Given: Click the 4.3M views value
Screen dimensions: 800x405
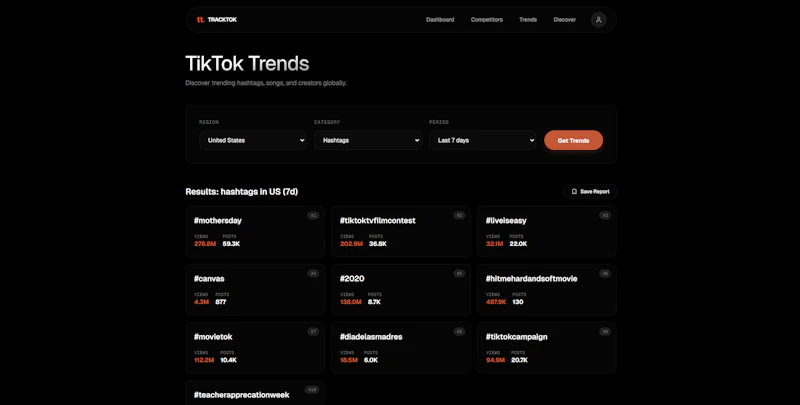Looking at the screenshot, I should [x=202, y=302].
